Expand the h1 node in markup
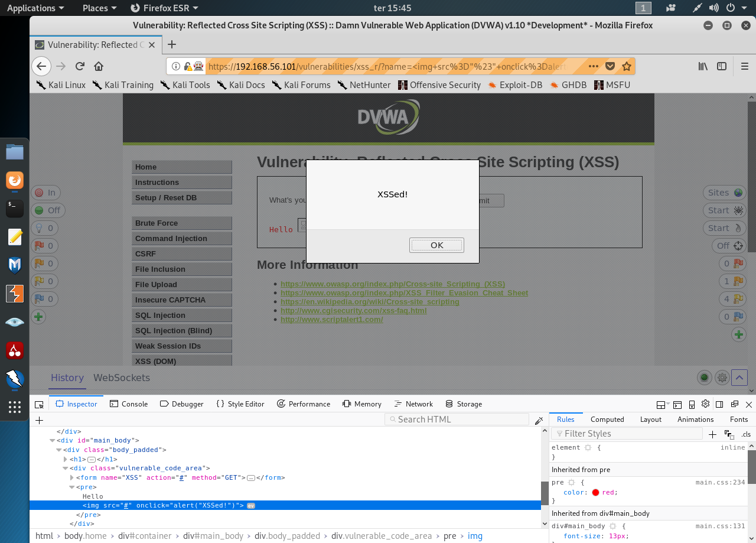The height and width of the screenshot is (543, 756). point(65,459)
